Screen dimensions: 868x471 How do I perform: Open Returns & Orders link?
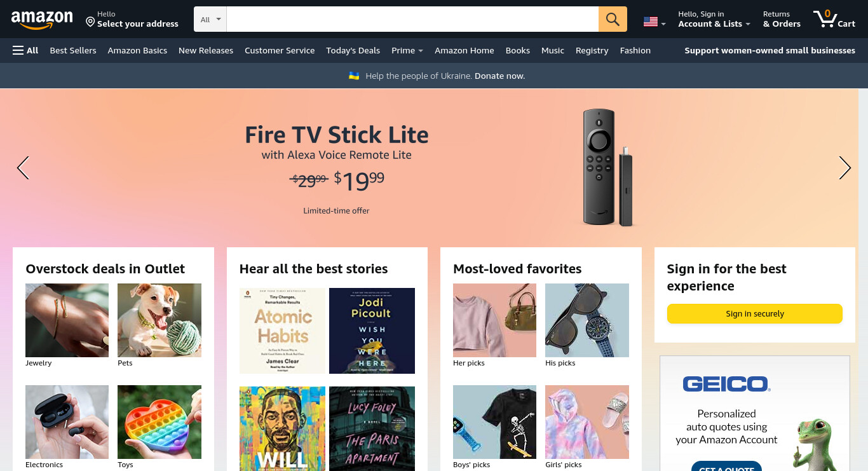click(x=782, y=19)
